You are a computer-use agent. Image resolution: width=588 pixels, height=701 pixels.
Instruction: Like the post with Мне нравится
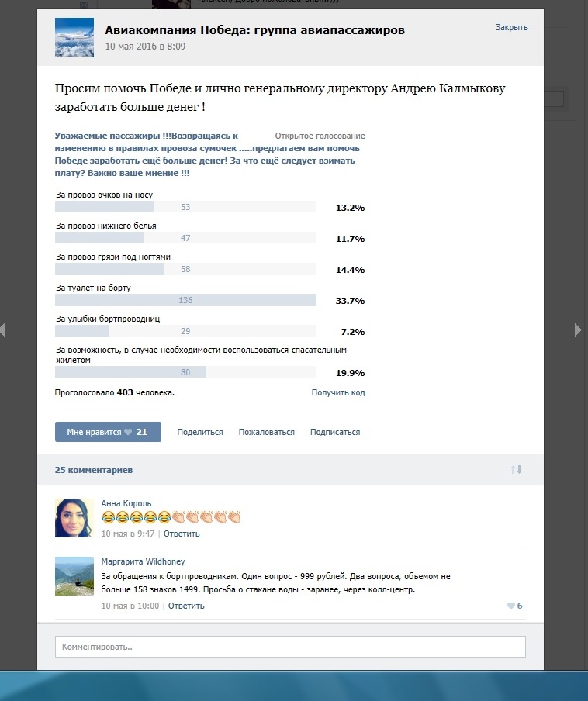pos(108,432)
